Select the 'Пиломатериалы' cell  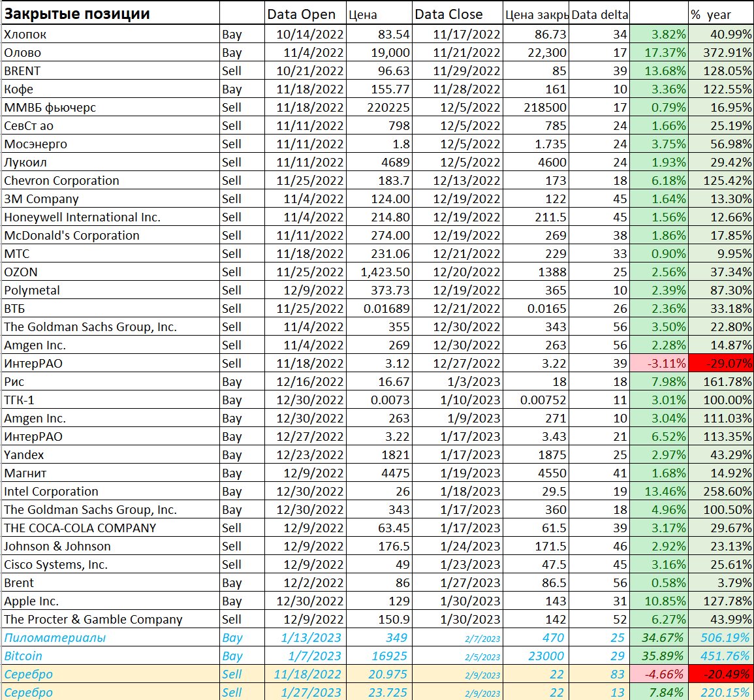tap(110, 637)
